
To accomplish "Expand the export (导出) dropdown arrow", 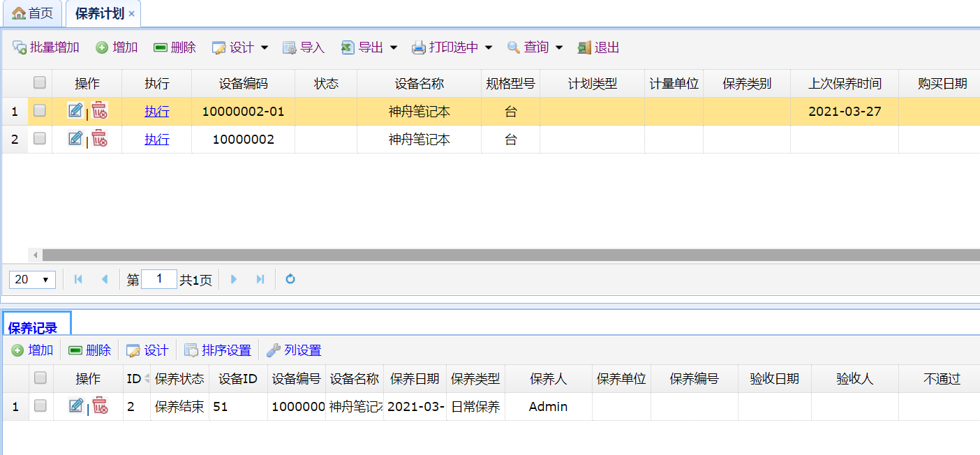I will click(394, 47).
